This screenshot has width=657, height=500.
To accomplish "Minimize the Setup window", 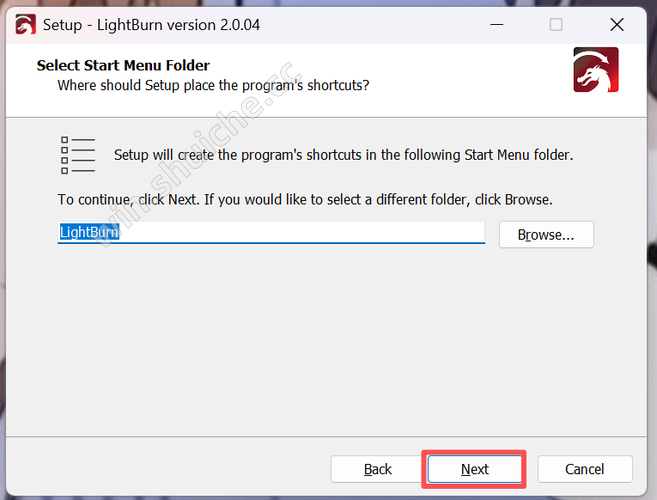I will pyautogui.click(x=497, y=24).
